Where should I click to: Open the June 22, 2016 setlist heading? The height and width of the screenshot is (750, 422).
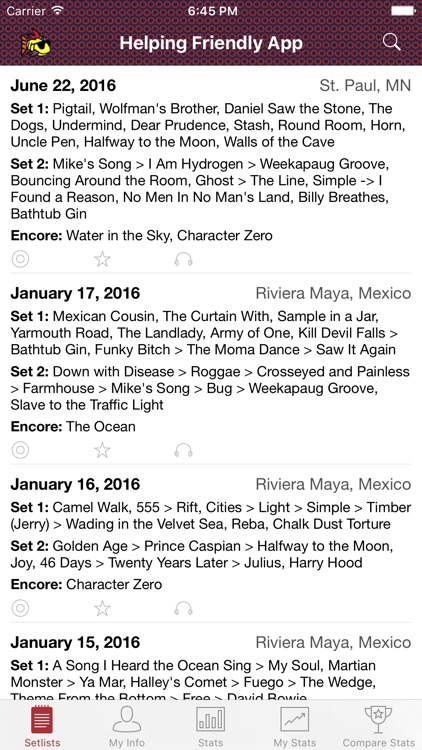(x=63, y=86)
